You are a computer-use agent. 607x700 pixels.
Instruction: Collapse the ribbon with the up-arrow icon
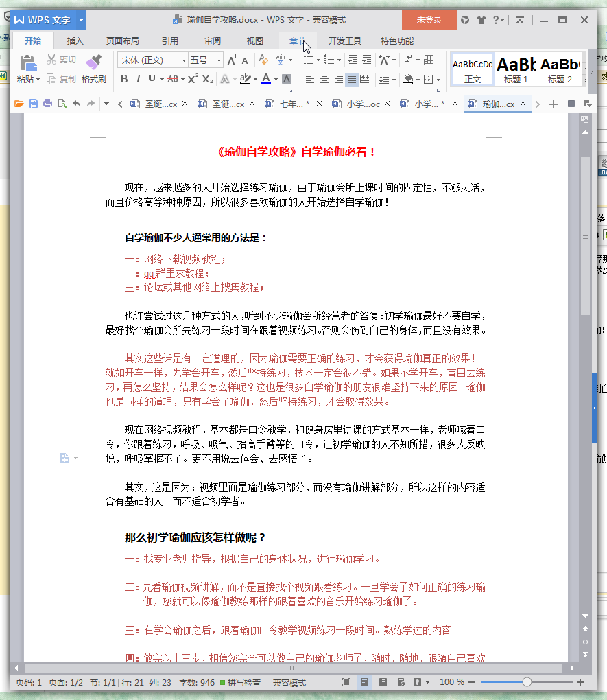click(520, 20)
